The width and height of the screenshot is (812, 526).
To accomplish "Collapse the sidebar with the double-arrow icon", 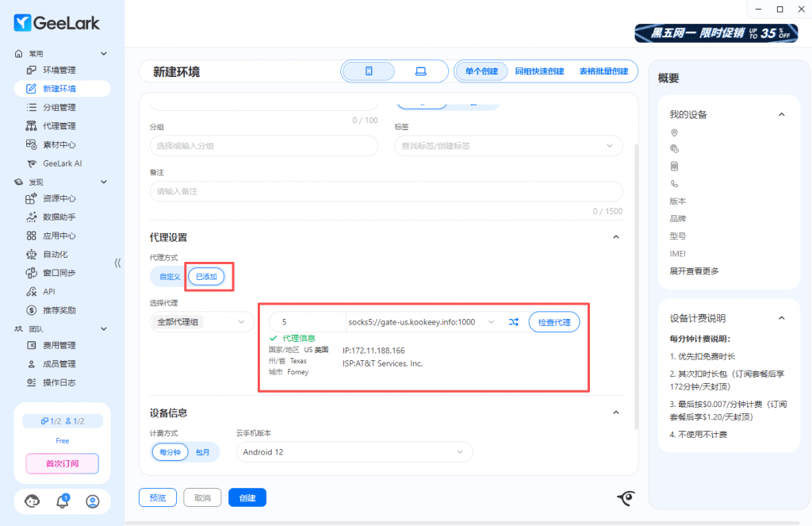I will [117, 263].
